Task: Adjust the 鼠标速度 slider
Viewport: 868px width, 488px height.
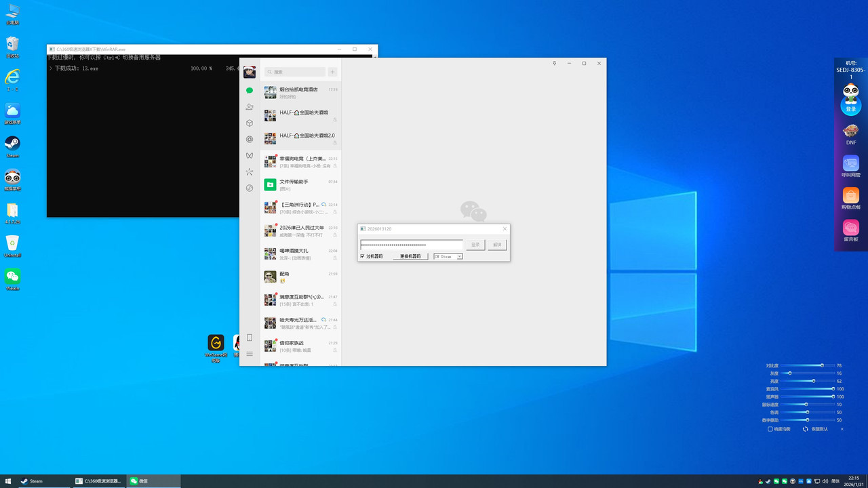Action: [808, 405]
